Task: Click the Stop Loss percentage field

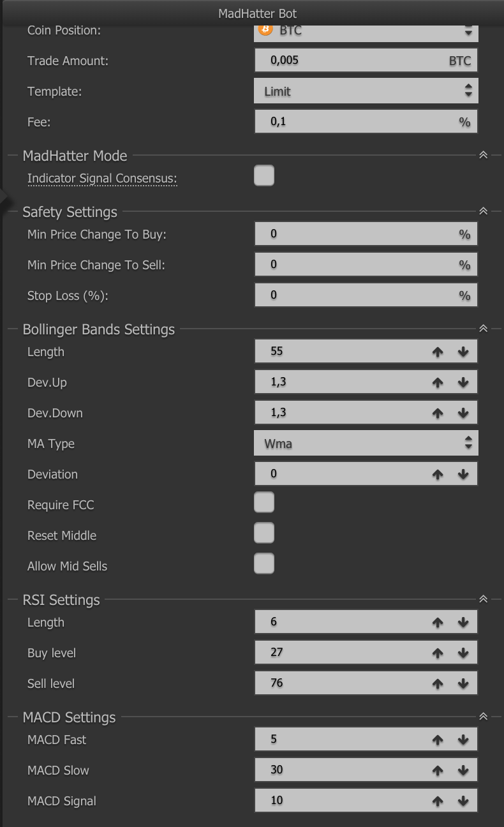Action: tap(366, 295)
